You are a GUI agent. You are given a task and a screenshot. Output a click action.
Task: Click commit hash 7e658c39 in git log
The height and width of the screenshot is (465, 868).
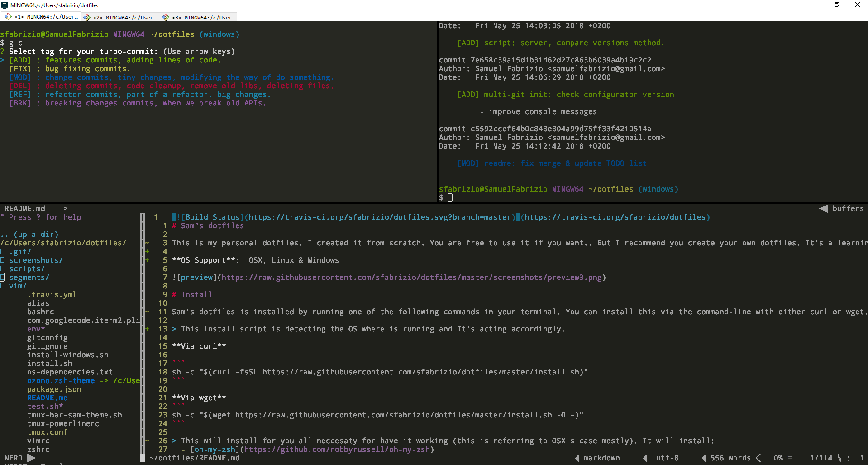pos(561,60)
